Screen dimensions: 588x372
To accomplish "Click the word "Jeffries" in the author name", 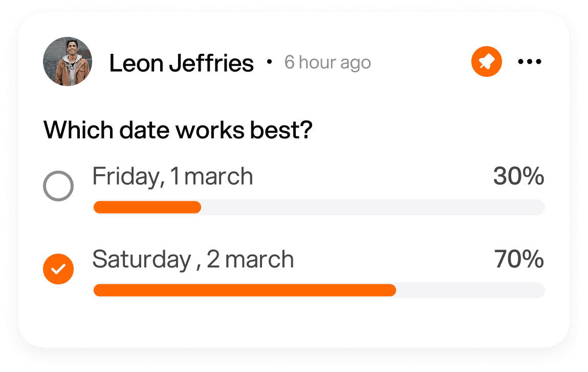I will tap(212, 63).
